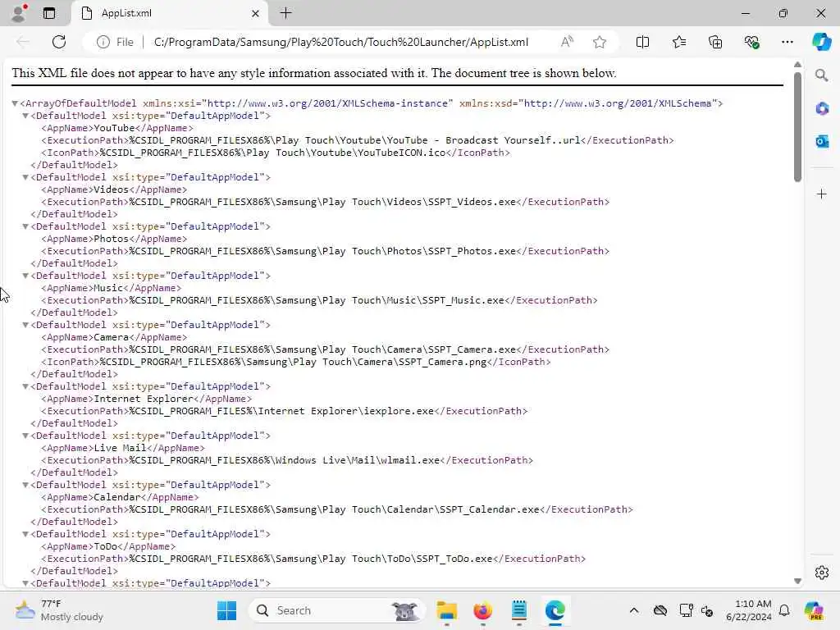Add this page to favorites star
This screenshot has width=840, height=630.
pos(600,42)
